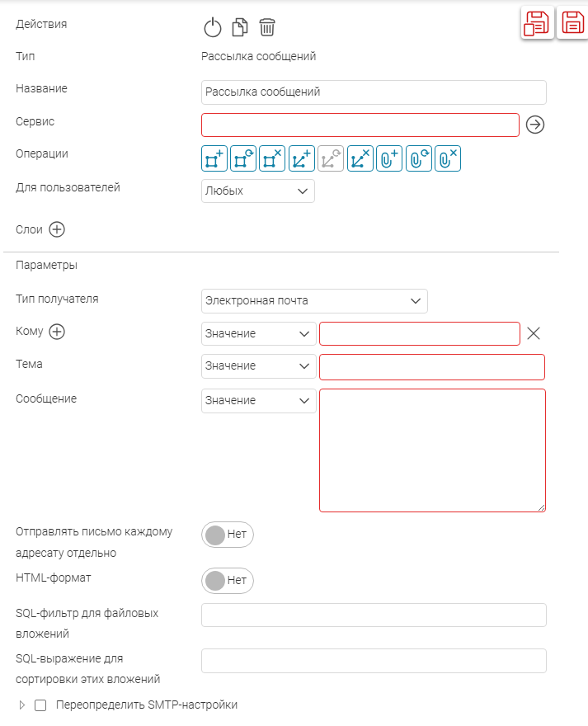
Task: Open the Тип получателя dropdown
Action: (314, 301)
